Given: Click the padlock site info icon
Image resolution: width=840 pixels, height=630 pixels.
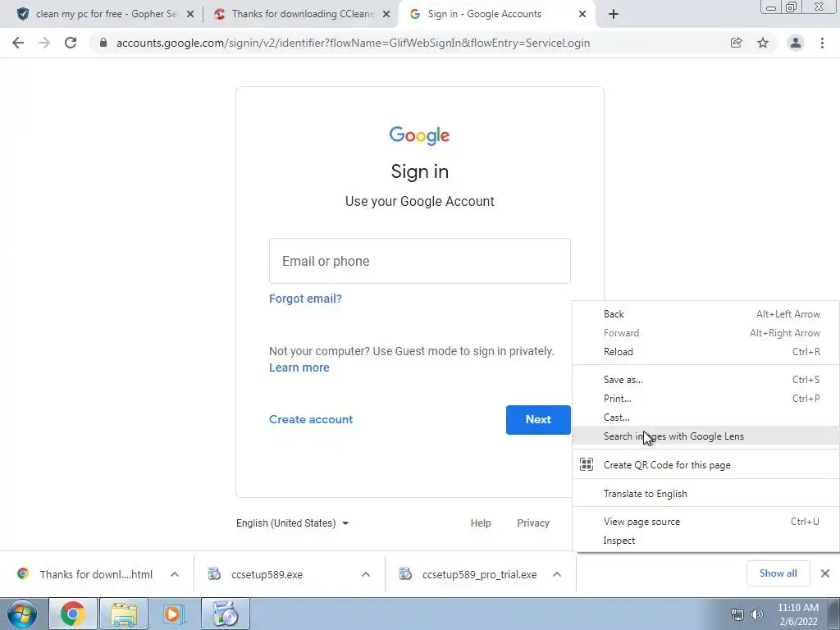Looking at the screenshot, I should (103, 43).
